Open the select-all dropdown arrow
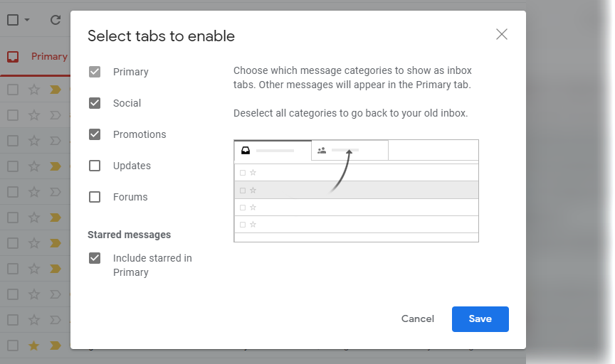Image resolution: width=615 pixels, height=364 pixels. click(27, 20)
